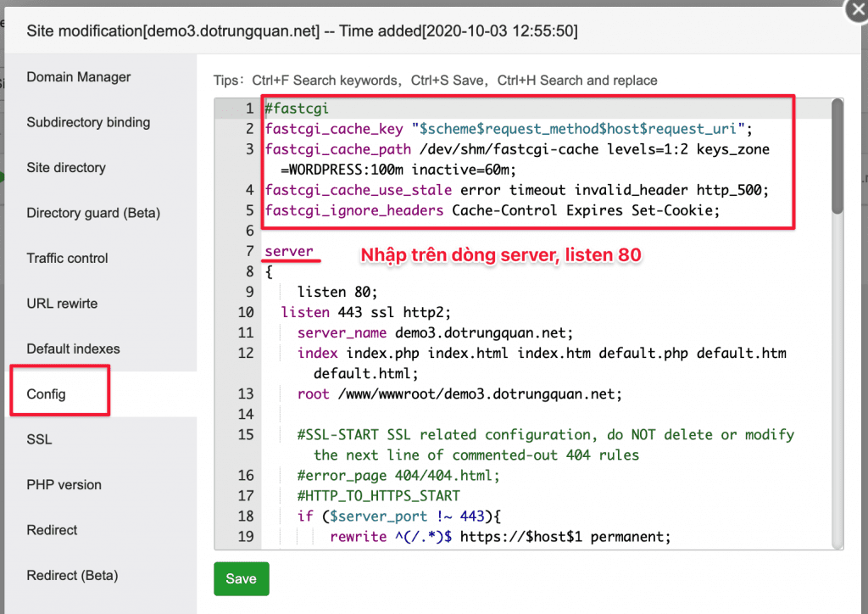Close the Site modification dialog
This screenshot has width=868, height=614.
[858, 9]
